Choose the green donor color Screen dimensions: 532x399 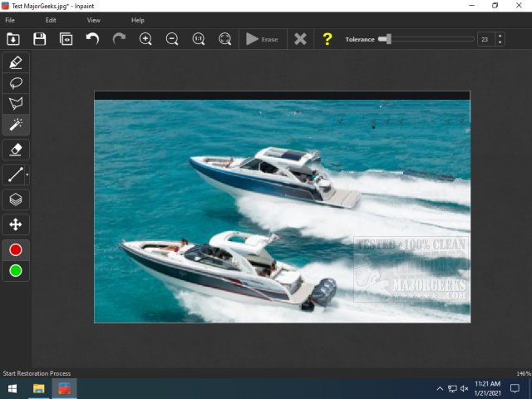coord(16,270)
